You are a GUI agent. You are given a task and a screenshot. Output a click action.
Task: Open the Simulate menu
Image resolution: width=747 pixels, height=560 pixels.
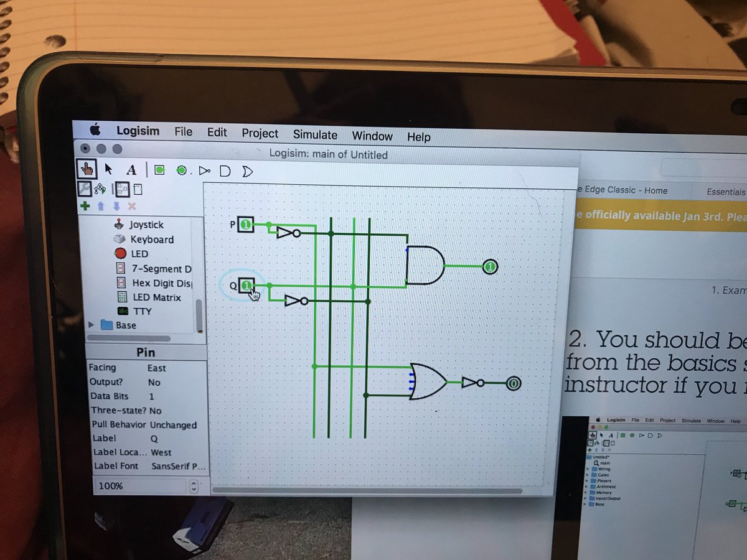[315, 134]
